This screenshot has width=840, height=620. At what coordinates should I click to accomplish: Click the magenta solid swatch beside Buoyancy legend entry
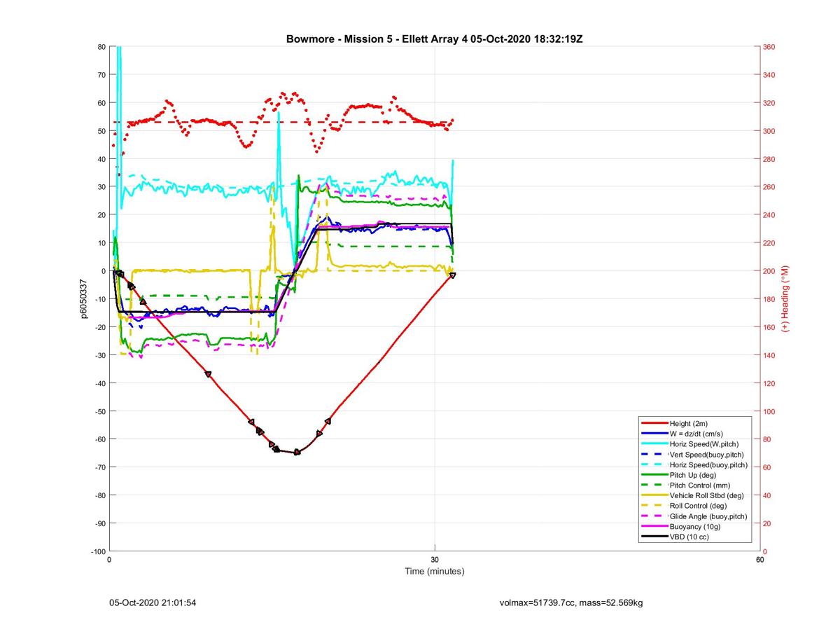click(x=654, y=526)
